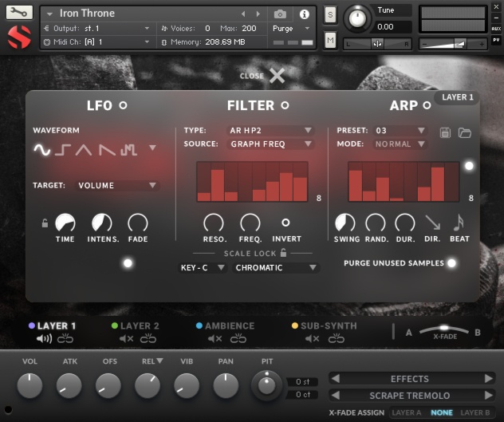504x422 pixels.
Task: Switch to the LAYER 2 tab
Action: coord(140,325)
